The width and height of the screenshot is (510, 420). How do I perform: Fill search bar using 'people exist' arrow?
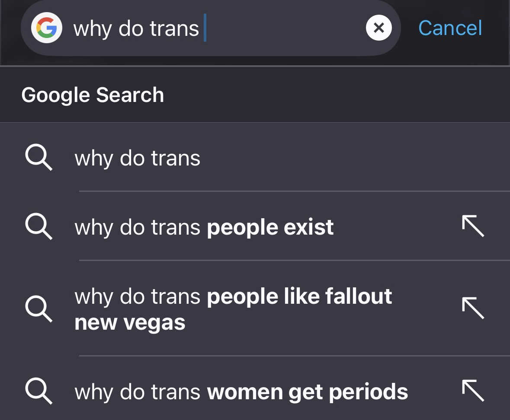(473, 227)
